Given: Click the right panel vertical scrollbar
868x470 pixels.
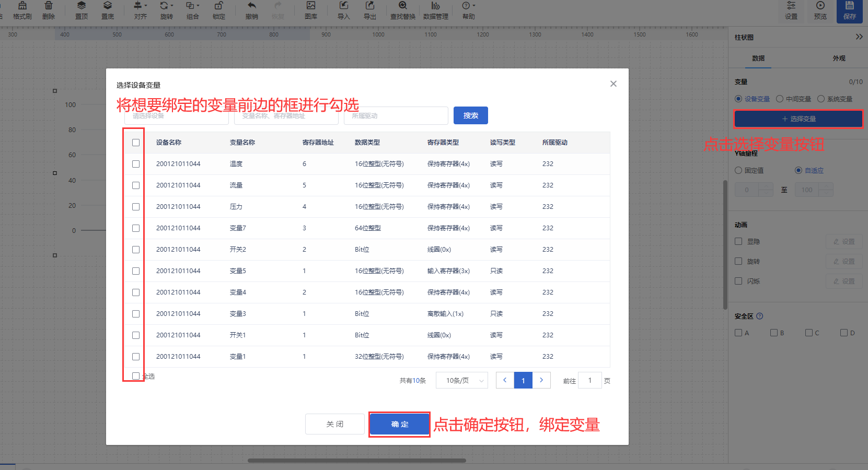Looking at the screenshot, I should coord(725,245).
